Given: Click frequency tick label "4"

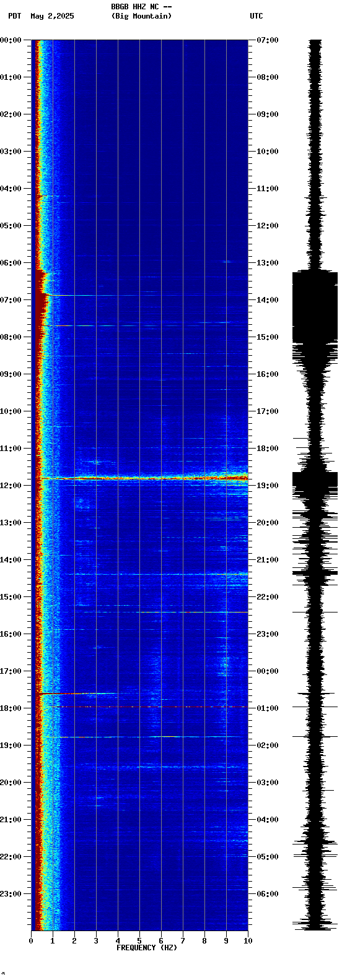Looking at the screenshot, I should point(118,941).
